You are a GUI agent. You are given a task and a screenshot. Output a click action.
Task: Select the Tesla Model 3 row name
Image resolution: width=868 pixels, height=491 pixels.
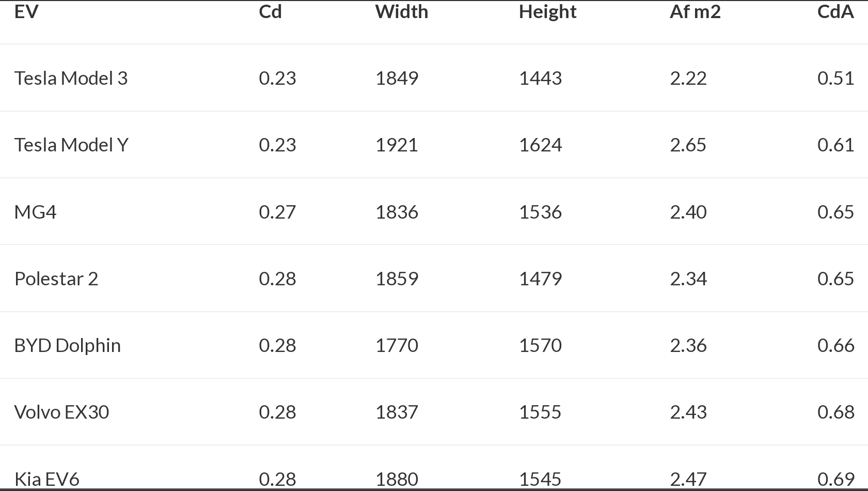[71, 78]
